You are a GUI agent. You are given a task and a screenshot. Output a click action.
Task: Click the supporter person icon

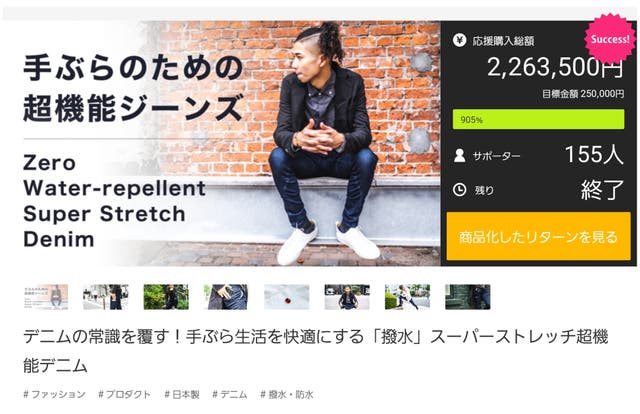pos(460,156)
